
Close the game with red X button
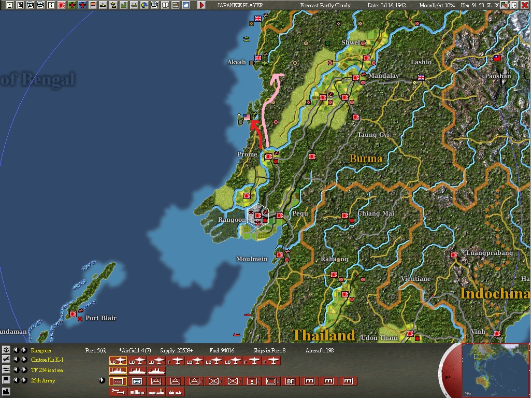pos(524,5)
